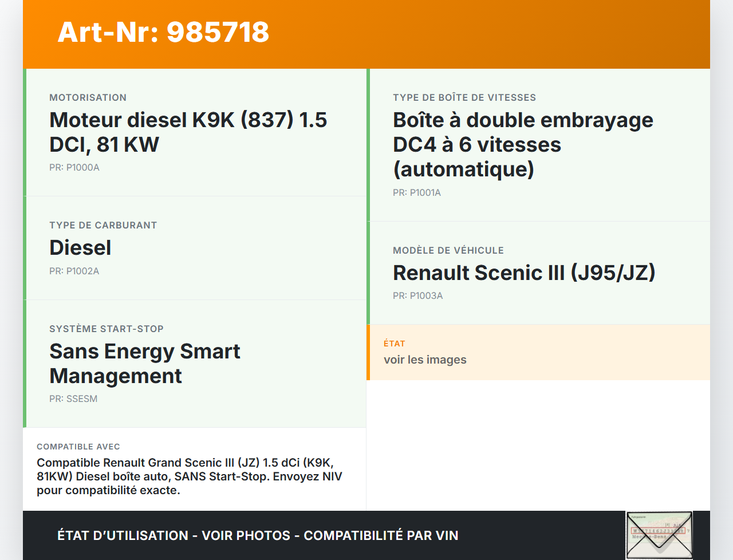Viewport: 733px width, 560px height.
Task: Click the MOTORISATION section label
Action: point(88,97)
